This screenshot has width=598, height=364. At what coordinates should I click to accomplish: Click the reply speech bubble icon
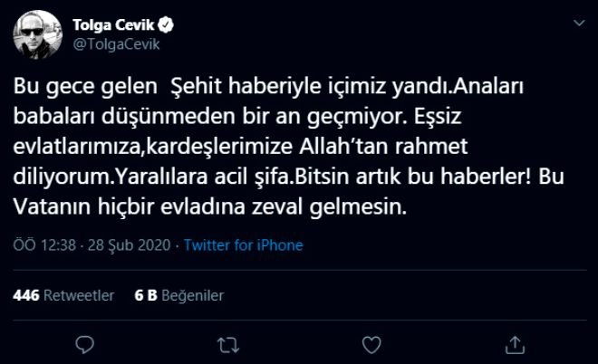click(86, 345)
